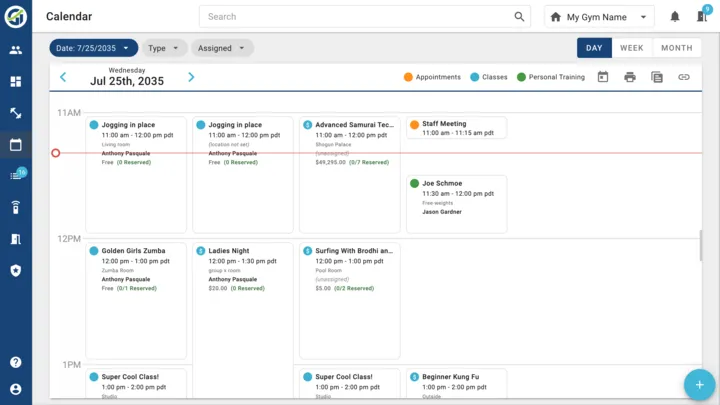720x405 pixels.
Task: Click the search magnifier icon
Action: click(519, 17)
